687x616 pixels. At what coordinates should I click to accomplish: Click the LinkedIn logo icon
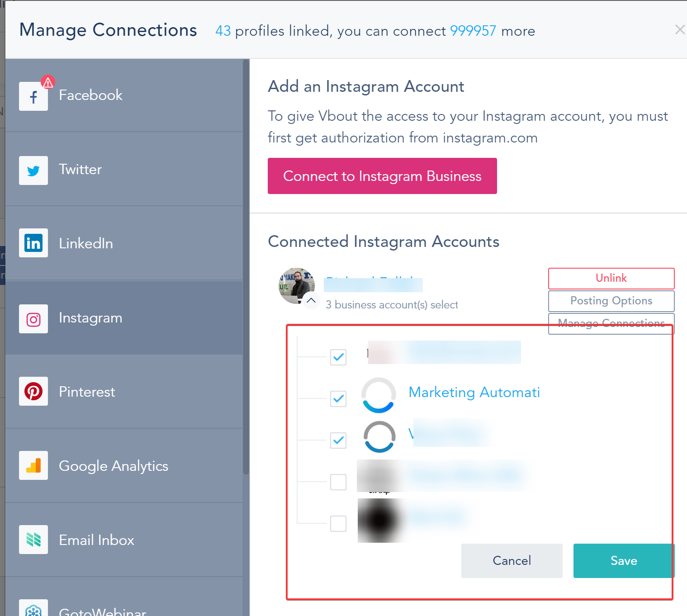pos(33,243)
